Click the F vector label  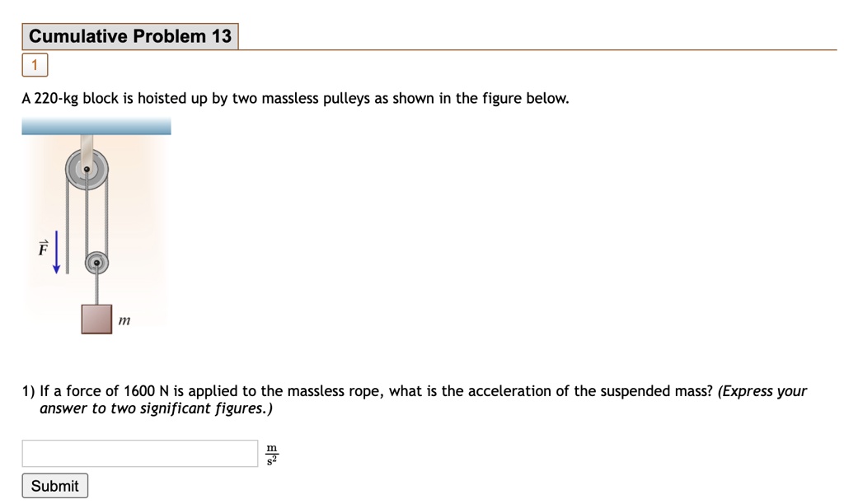tap(42, 248)
